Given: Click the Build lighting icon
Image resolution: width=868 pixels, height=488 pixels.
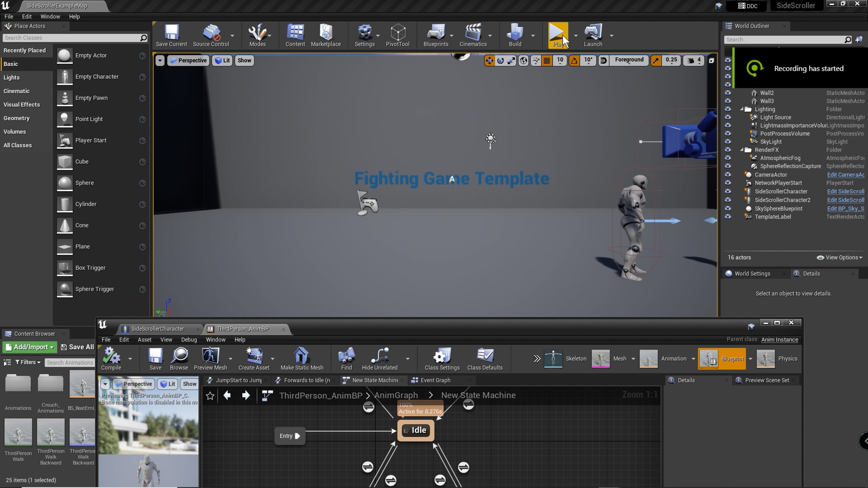Looking at the screenshot, I should pyautogui.click(x=515, y=35).
